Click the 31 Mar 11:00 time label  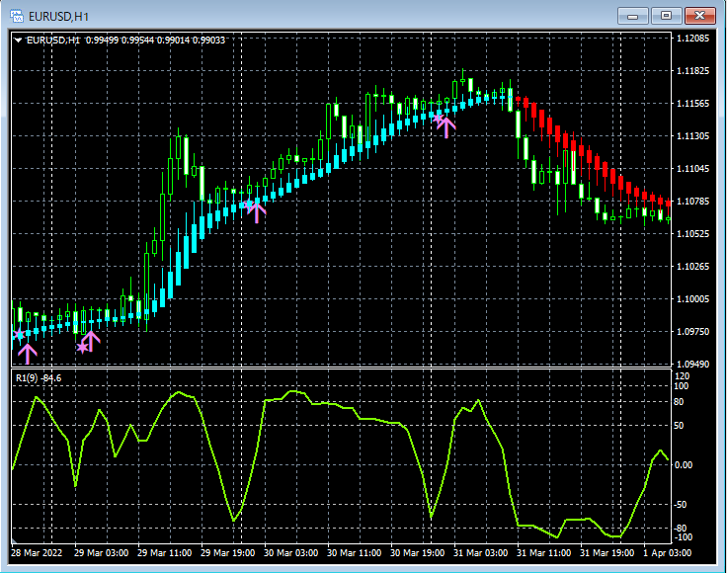coord(543,553)
